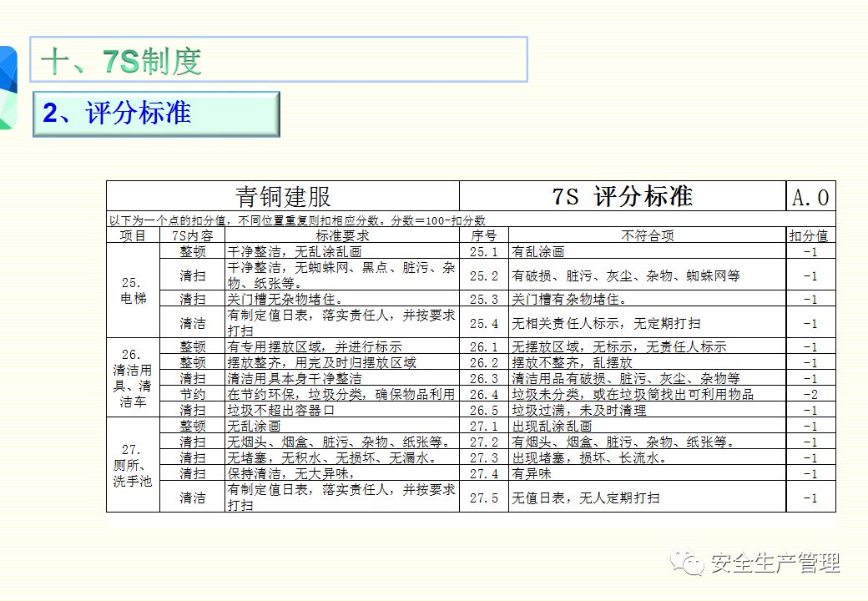This screenshot has height=601, width=868.
Task: Click cell 关门槽有杂物堵住
Action: (647, 299)
